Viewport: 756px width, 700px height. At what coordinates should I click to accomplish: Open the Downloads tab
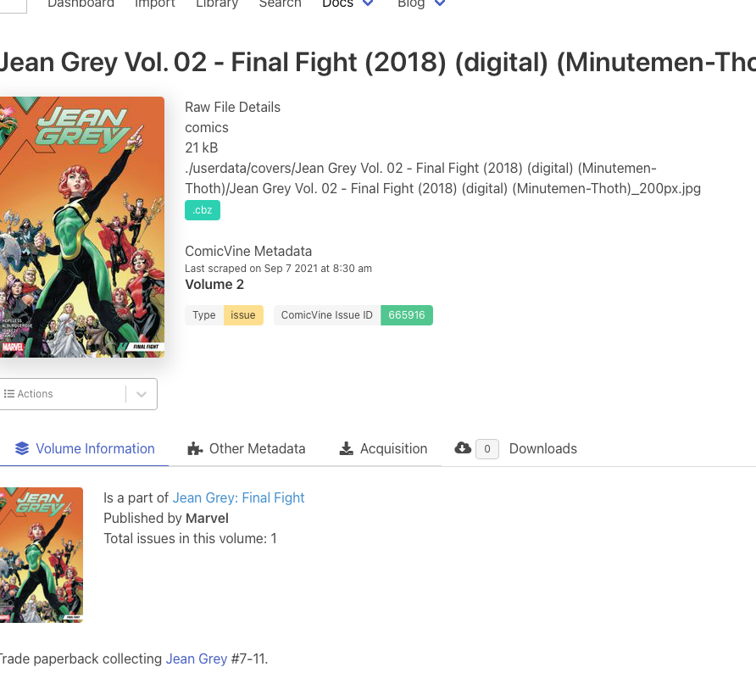point(542,449)
